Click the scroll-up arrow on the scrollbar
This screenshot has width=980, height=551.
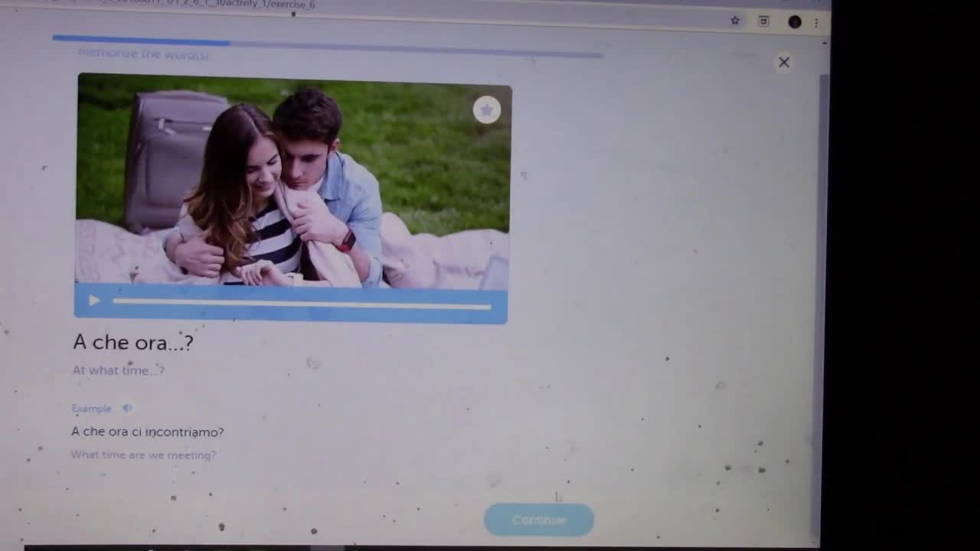pyautogui.click(x=825, y=44)
